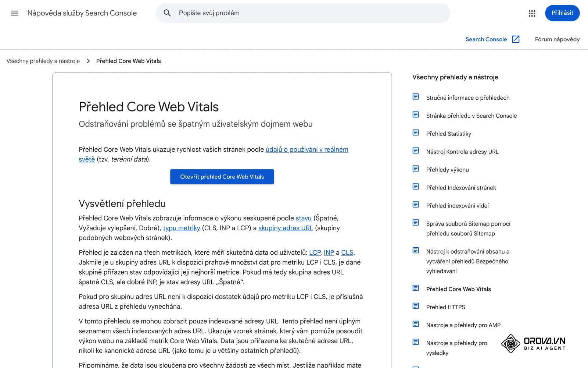The width and height of the screenshot is (588, 368).
Task: Open Přehled HTTPS article
Action: [446, 307]
